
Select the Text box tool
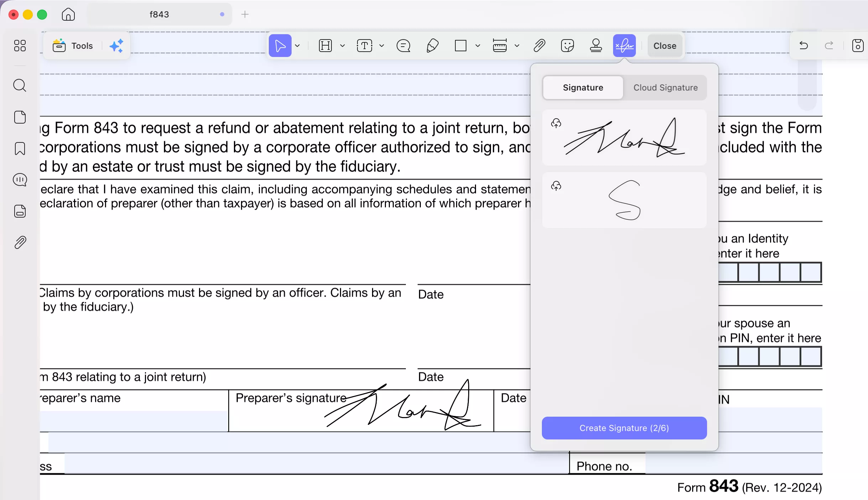(x=365, y=46)
